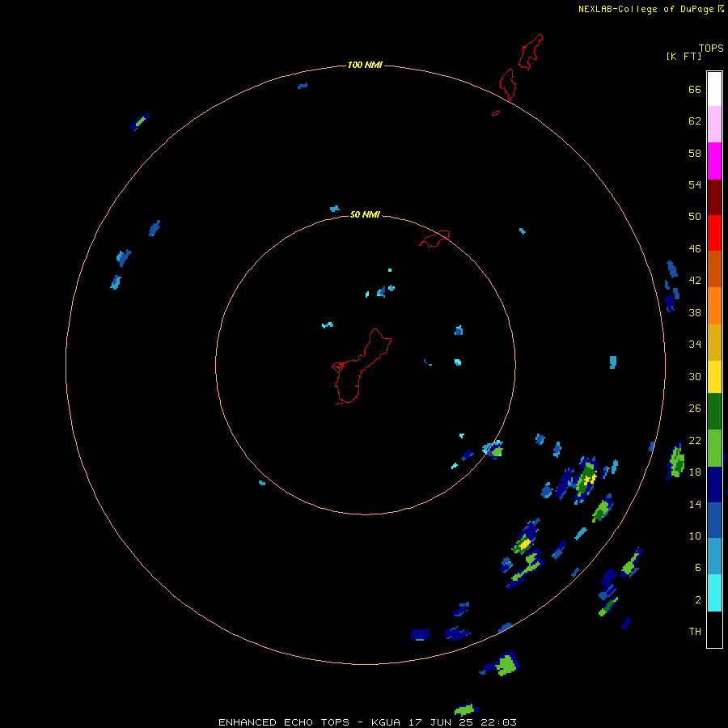Click the 100 NMI range ring label
The width and height of the screenshot is (728, 728).
365,65
